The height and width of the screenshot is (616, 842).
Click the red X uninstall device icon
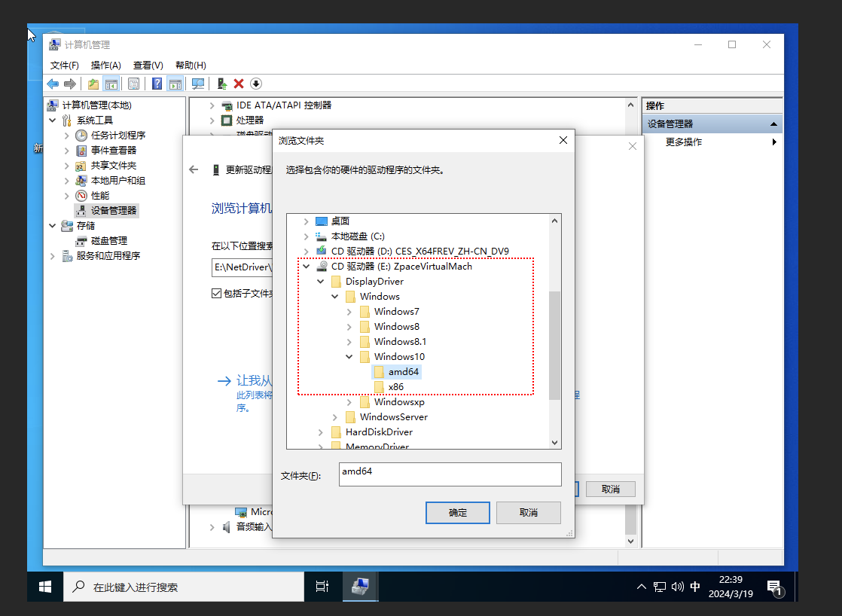point(237,83)
